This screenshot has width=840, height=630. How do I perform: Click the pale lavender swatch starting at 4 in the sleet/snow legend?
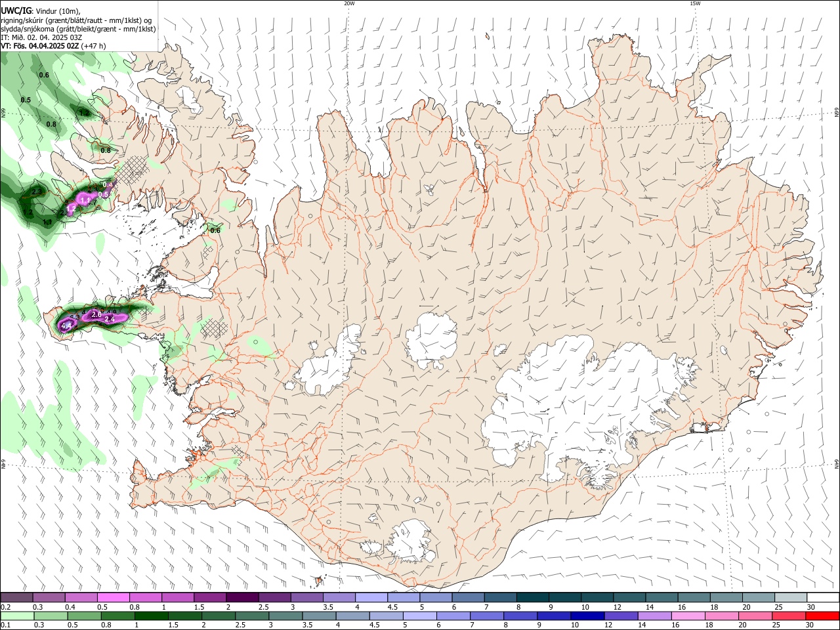point(371,597)
